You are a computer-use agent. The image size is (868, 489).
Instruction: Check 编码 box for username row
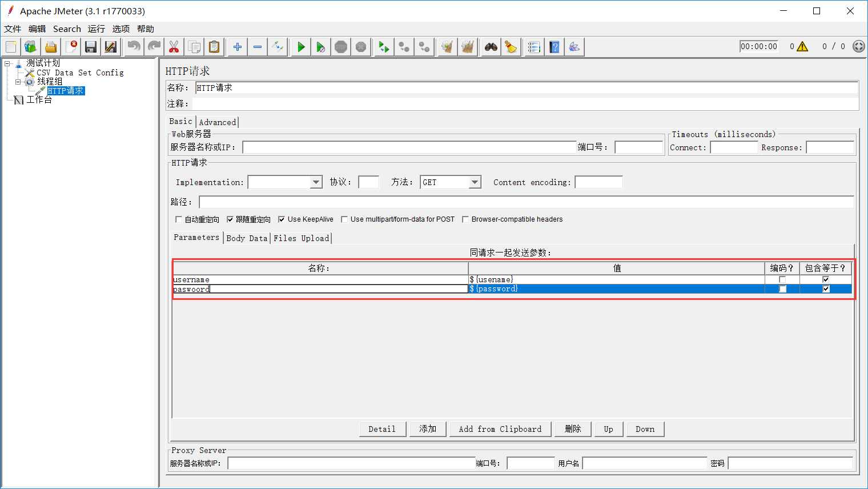coord(782,279)
